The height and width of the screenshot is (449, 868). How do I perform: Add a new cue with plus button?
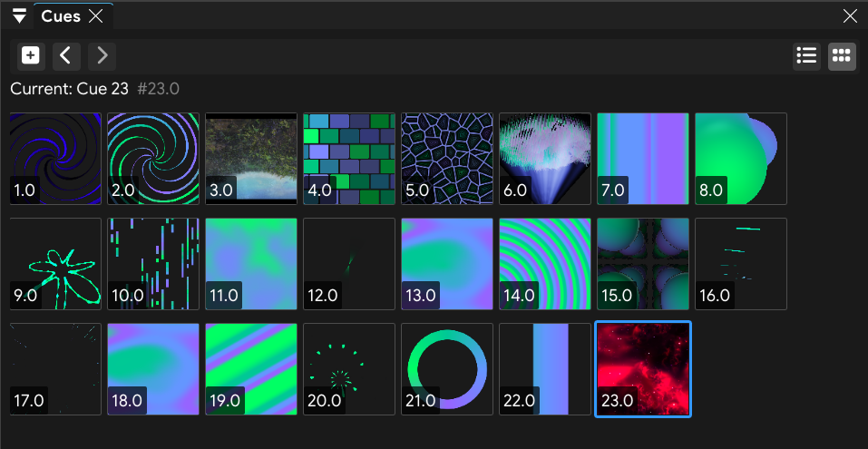[x=31, y=56]
